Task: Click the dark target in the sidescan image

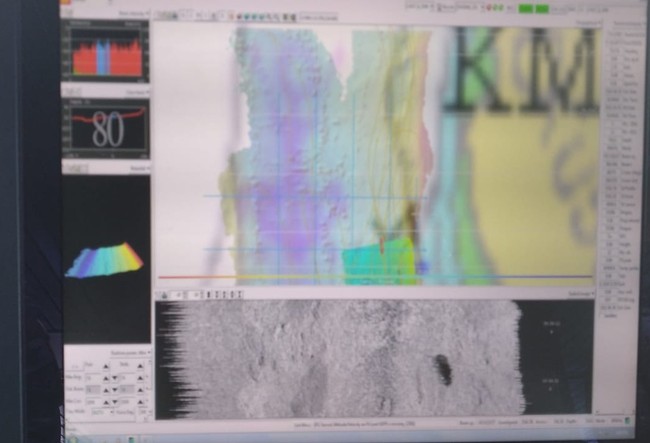Action: click(442, 369)
